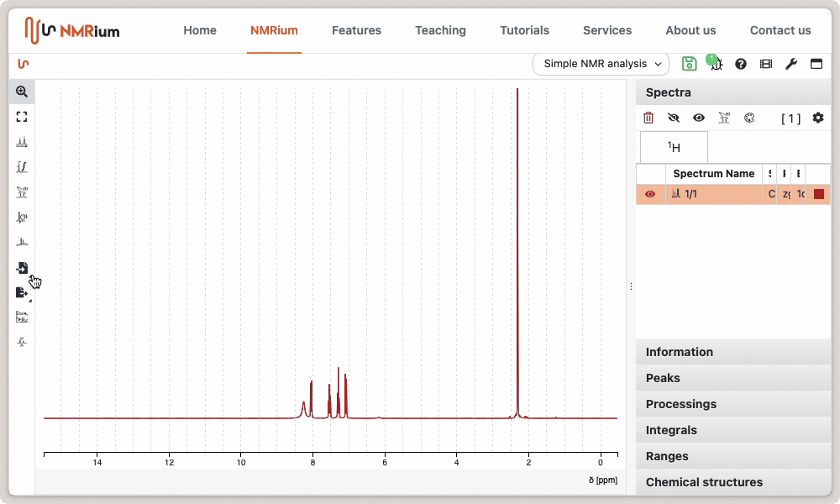840x504 pixels.
Task: Hide all spectra with crossed-eye icon
Action: 674,118
